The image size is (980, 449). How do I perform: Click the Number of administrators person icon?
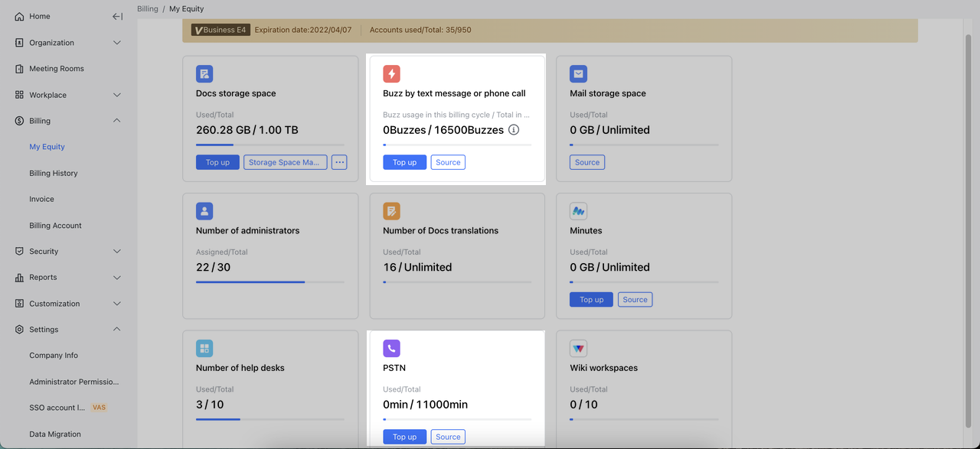click(204, 211)
